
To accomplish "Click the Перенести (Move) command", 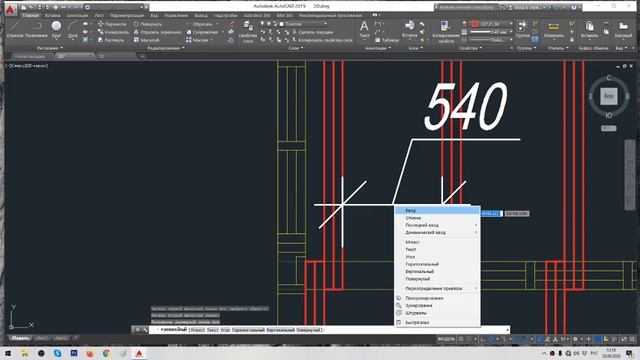I will click(112, 24).
